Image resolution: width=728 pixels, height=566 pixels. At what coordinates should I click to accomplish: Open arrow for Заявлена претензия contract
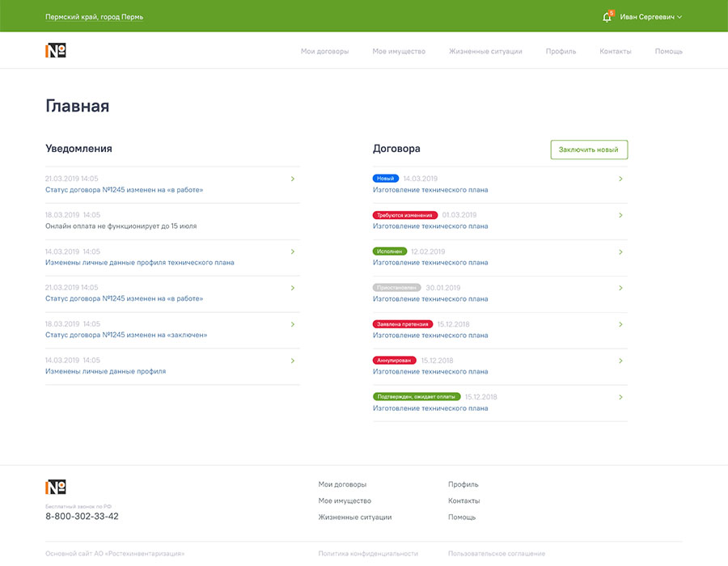click(620, 324)
